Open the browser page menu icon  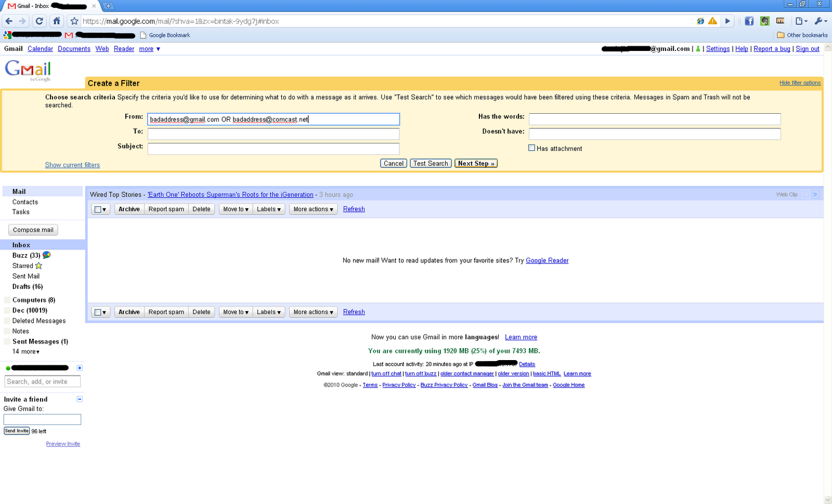[x=801, y=21]
